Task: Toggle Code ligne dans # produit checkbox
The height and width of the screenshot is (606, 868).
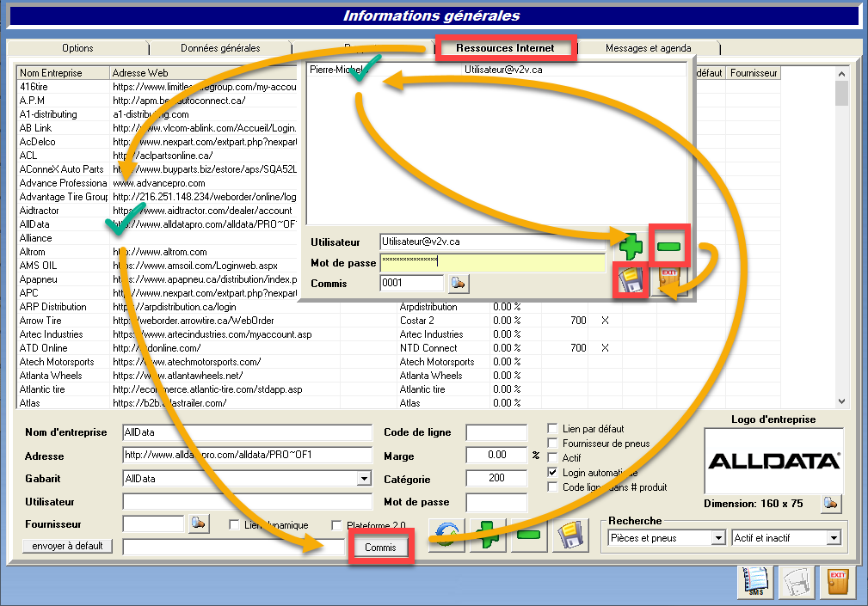Action: 552,487
